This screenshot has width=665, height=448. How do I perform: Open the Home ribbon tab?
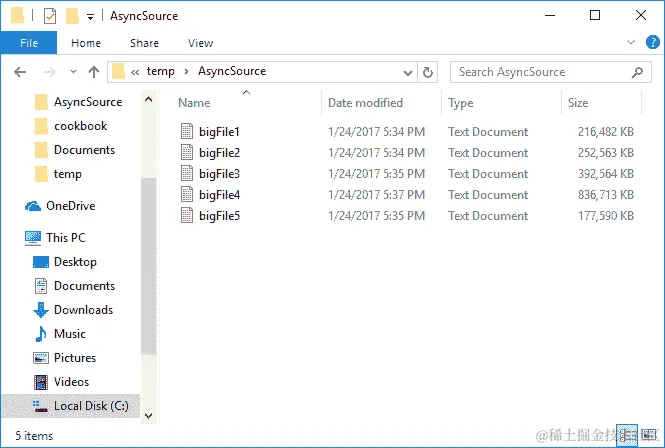(x=86, y=43)
